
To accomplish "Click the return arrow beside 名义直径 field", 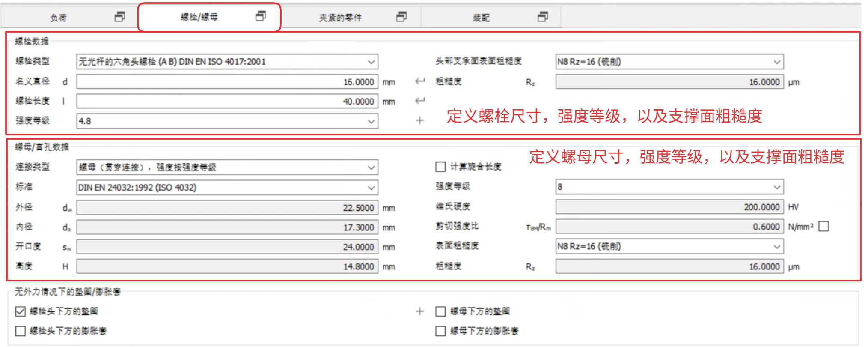I will tap(420, 81).
